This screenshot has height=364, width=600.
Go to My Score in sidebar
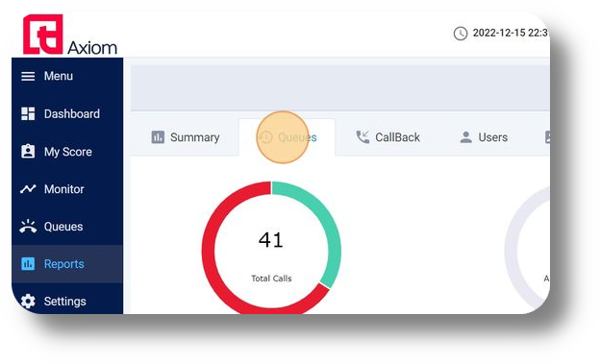click(67, 152)
